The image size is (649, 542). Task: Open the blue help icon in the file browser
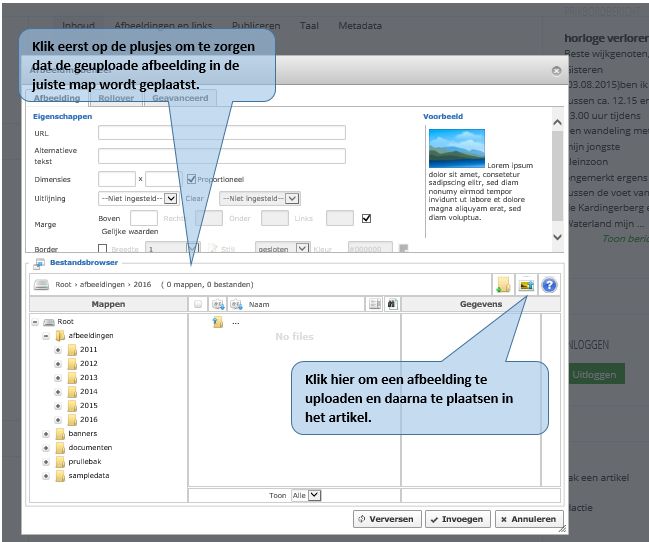tap(548, 285)
